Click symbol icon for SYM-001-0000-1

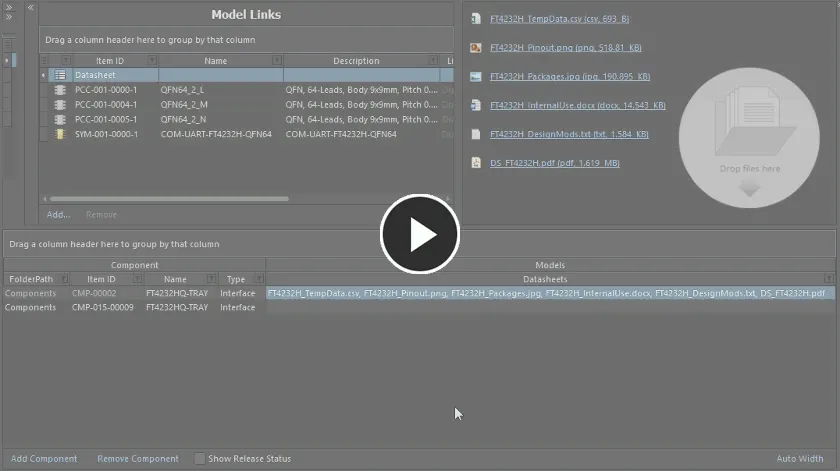[60, 134]
